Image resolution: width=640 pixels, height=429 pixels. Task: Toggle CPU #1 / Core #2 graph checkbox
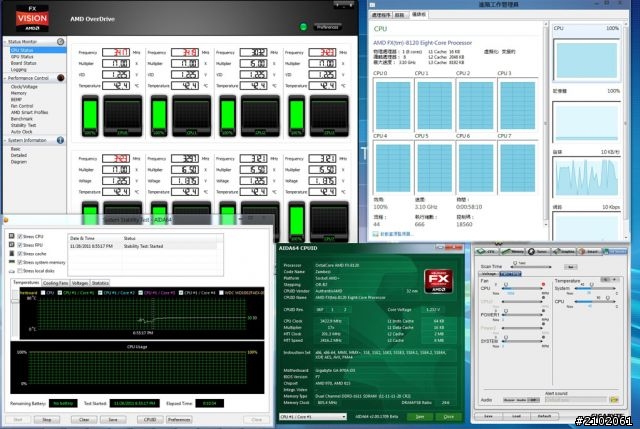point(100,293)
